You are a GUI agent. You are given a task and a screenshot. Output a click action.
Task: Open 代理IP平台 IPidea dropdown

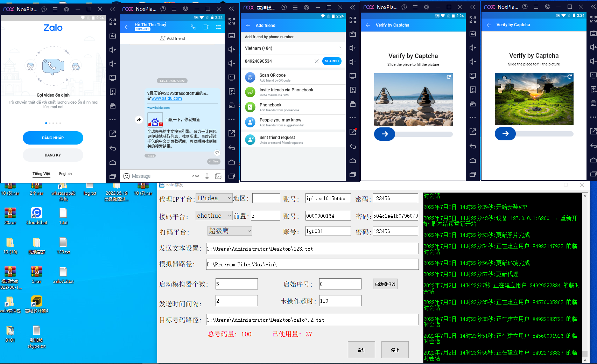coord(214,198)
